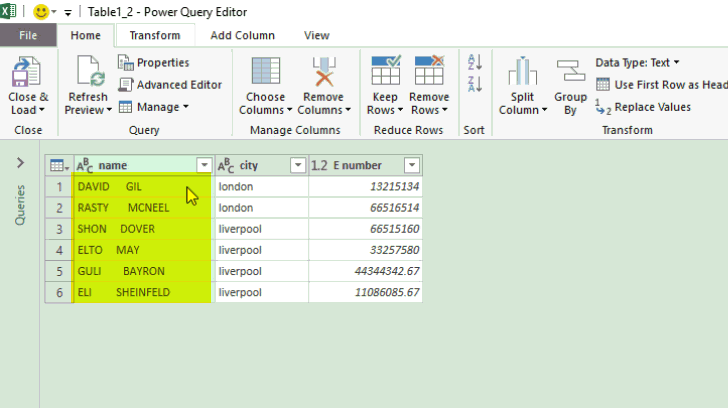
Task: Open the Remove Columns dropdown arrow
Action: [x=348, y=110]
